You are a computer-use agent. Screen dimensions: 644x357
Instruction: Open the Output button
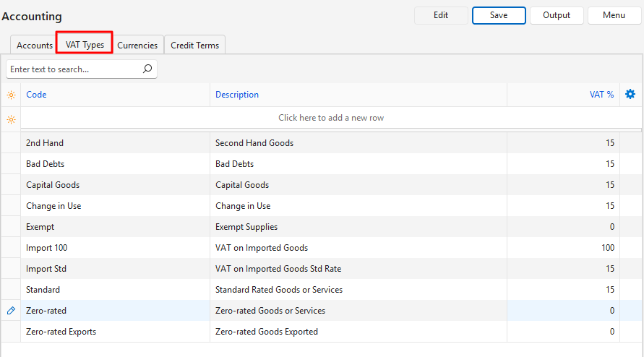tap(557, 15)
